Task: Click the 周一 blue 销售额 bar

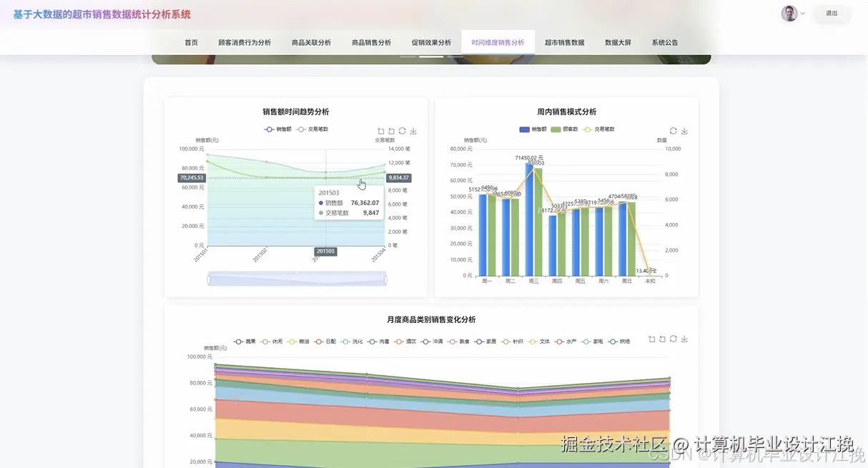Action: pyautogui.click(x=483, y=235)
